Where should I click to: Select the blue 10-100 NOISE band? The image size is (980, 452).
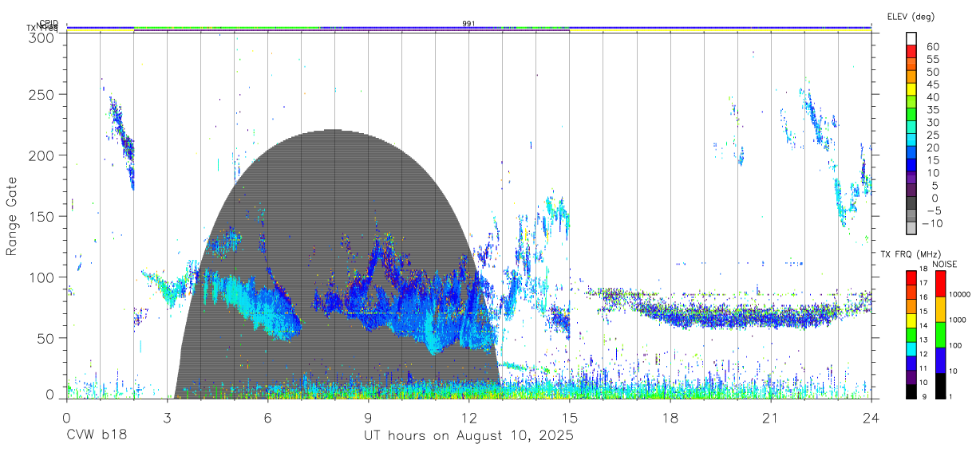[939, 360]
